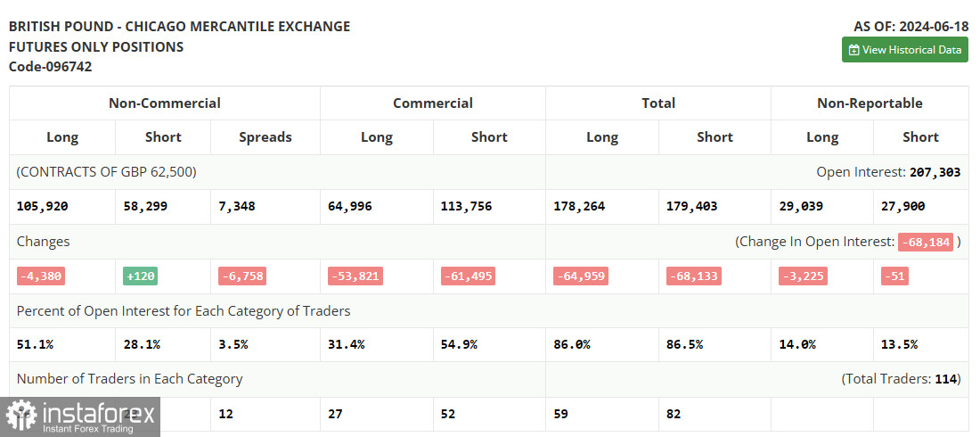Click the calendar icon beside View Historical Data
980x437 pixels.
(x=853, y=50)
